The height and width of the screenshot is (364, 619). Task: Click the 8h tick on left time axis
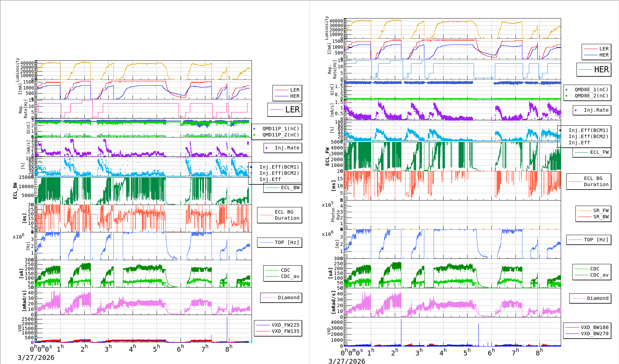pyautogui.click(x=229, y=349)
